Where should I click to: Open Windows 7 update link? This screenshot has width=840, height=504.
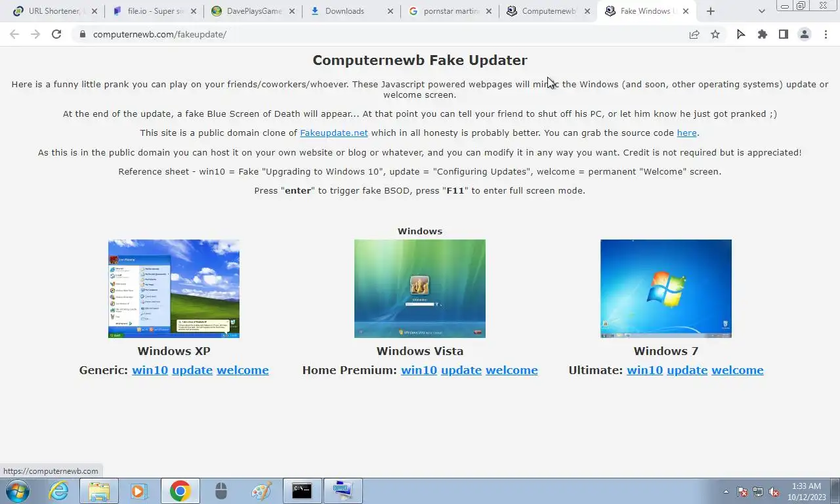(x=687, y=370)
